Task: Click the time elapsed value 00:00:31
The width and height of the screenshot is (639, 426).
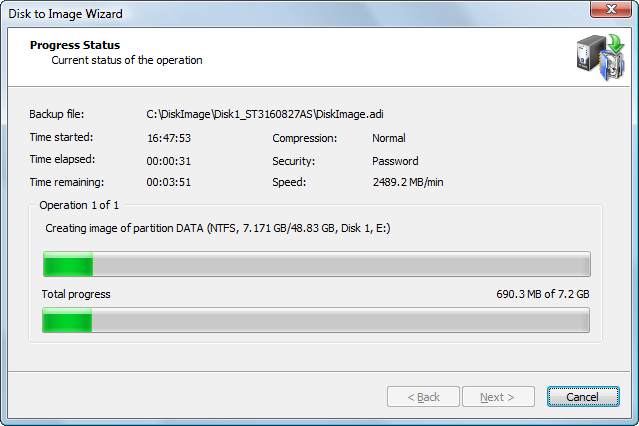Action: click(169, 161)
